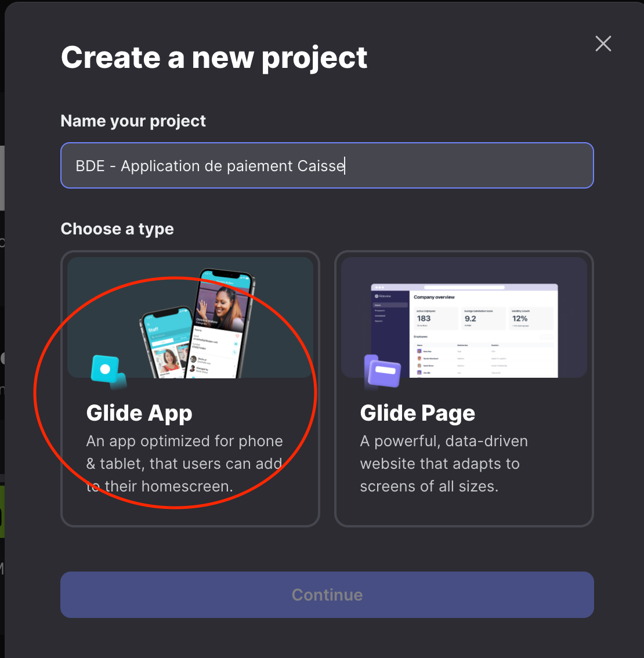Click the 12% stat in the preview
Screen dimensions: 644x658
[x=520, y=319]
